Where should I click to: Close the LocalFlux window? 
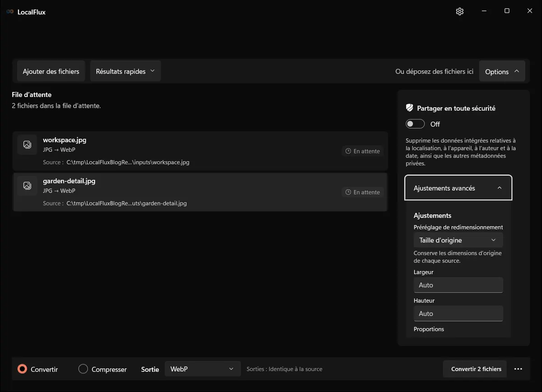click(x=530, y=11)
